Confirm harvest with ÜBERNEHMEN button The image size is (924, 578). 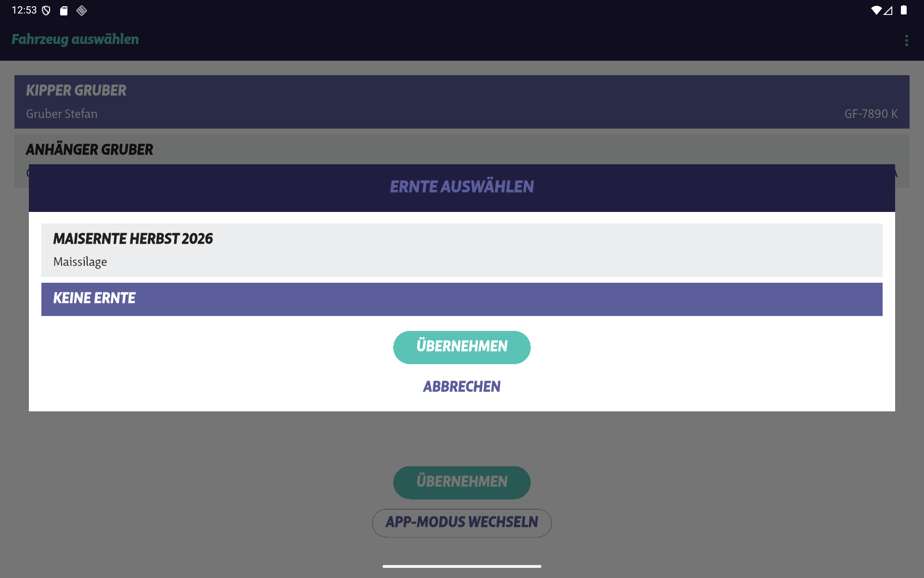(462, 347)
